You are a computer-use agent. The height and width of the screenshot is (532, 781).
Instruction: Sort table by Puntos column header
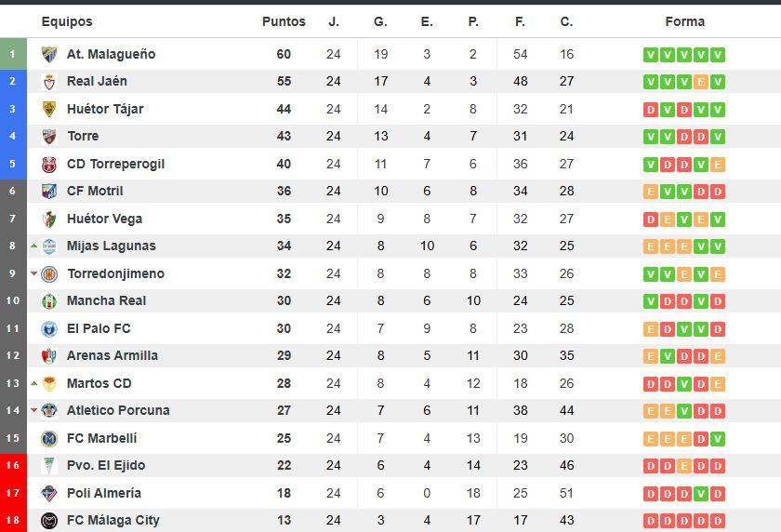(284, 21)
